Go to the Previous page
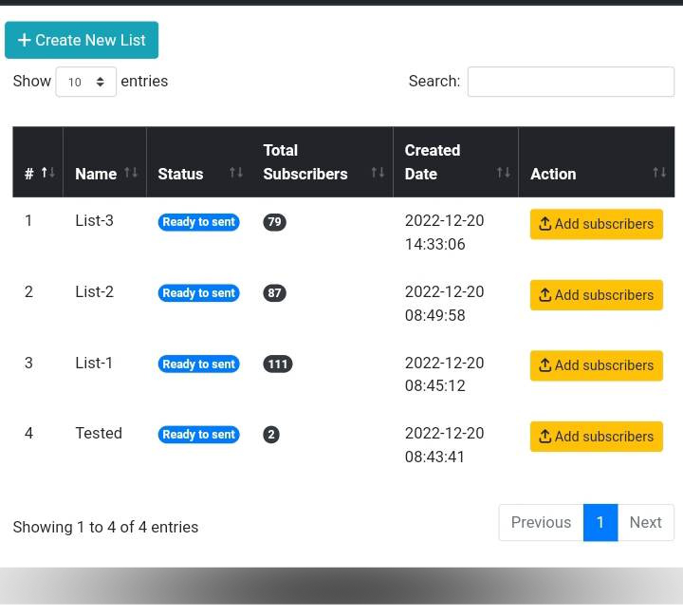683x616 pixels. point(541,522)
